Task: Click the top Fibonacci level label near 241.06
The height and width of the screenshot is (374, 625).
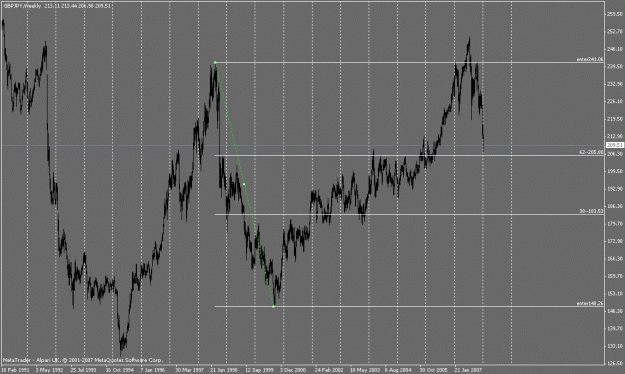Action: coord(590,59)
